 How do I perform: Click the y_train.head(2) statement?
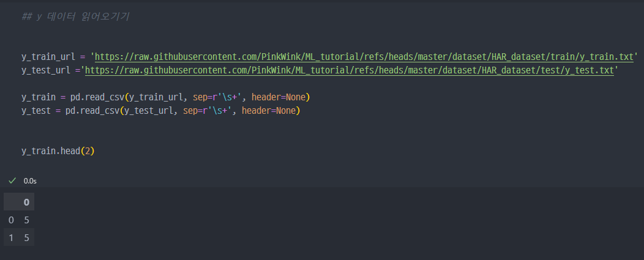(x=58, y=151)
